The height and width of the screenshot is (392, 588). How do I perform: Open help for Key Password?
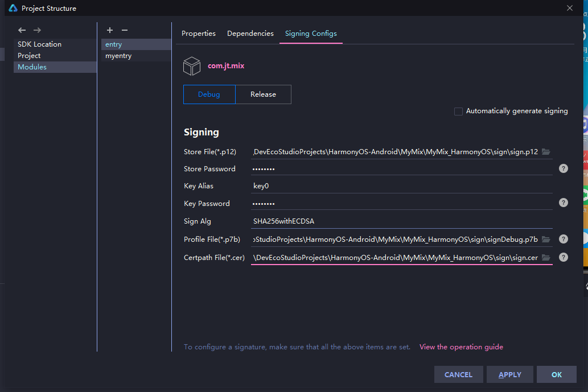click(x=564, y=203)
